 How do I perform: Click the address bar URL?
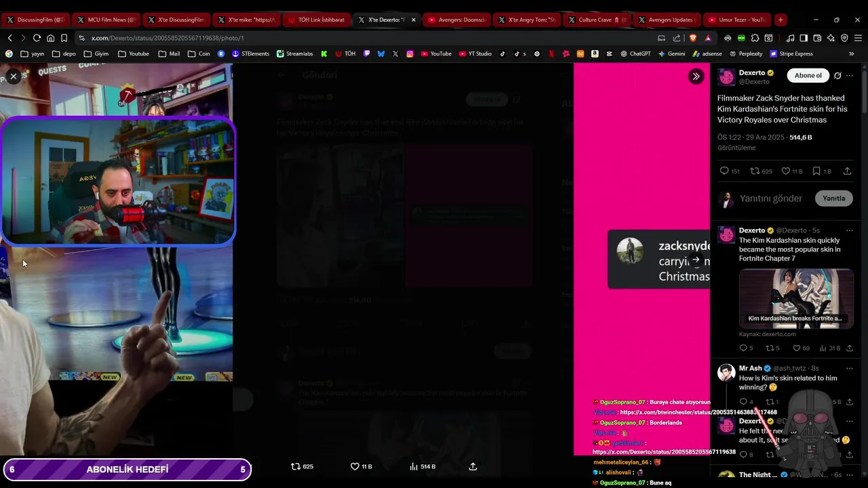point(167,38)
